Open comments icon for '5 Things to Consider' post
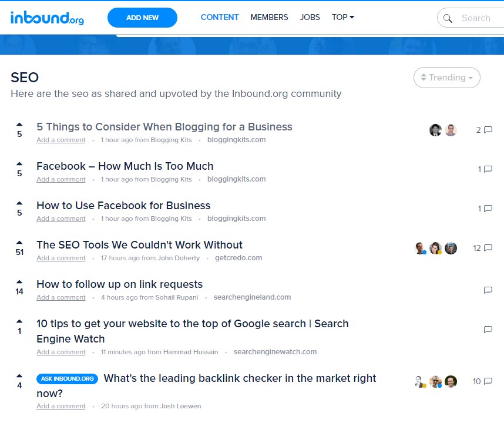 pos(488,130)
